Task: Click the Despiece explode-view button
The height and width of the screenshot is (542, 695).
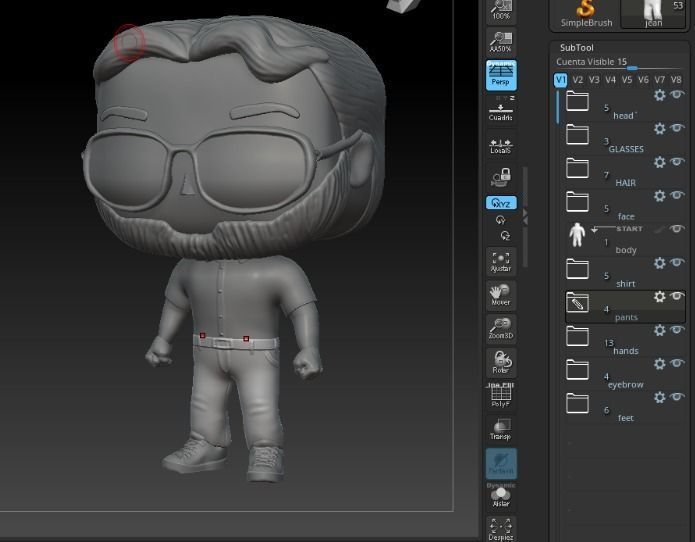Action: coord(501,529)
